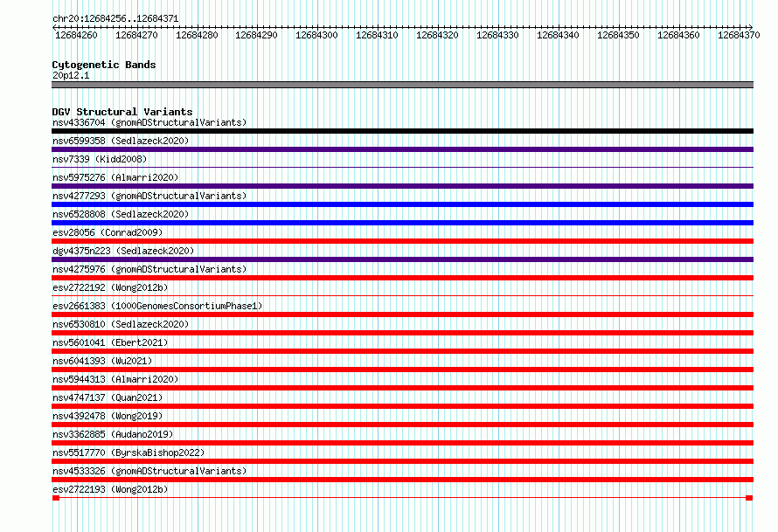Open nsv4277293 gnomAD variant label

(x=149, y=196)
